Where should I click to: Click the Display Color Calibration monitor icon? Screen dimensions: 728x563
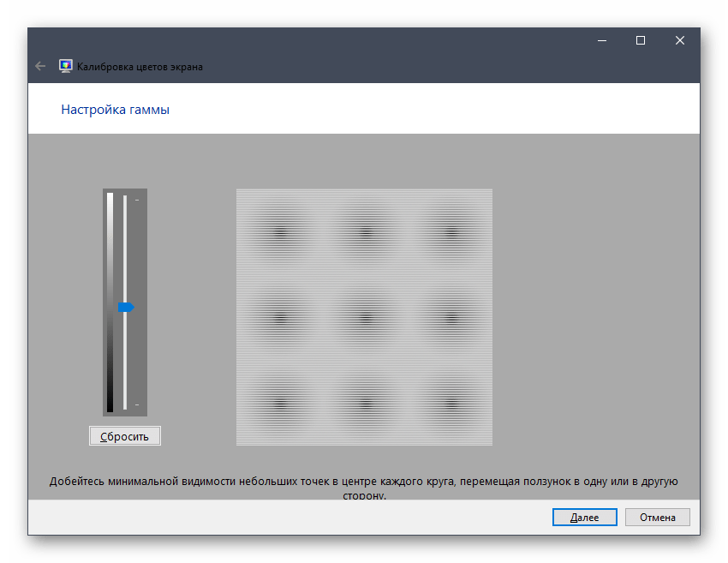[x=65, y=66]
